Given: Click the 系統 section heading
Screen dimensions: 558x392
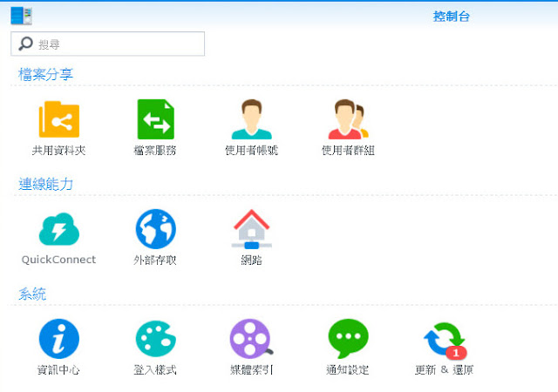Looking at the screenshot, I should coord(32,294).
